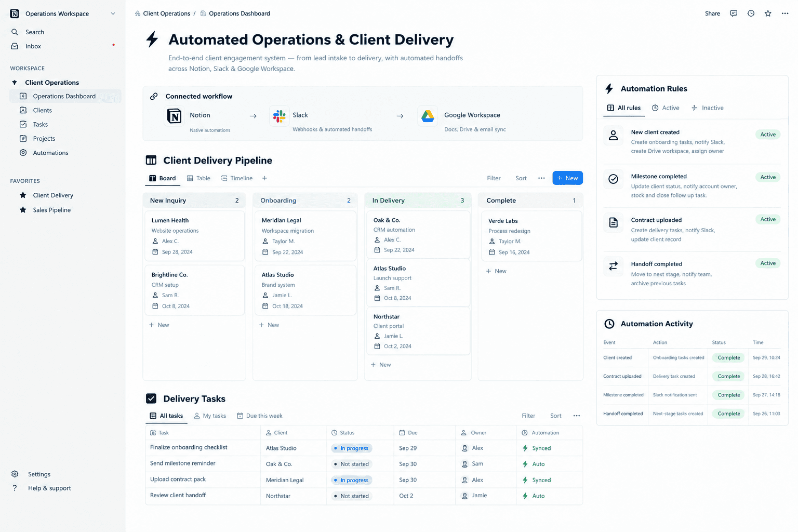Click the Notion logo in Connected workflow
Image resolution: width=798 pixels, height=532 pixels.
pos(175,116)
